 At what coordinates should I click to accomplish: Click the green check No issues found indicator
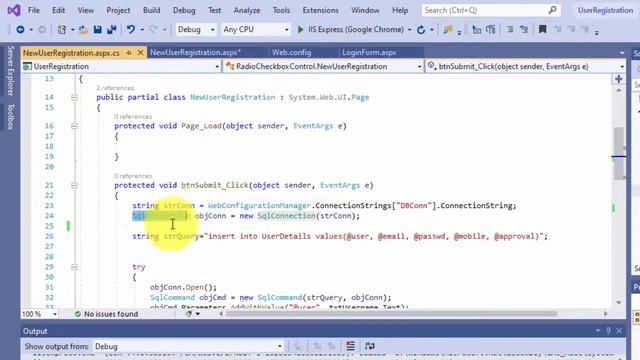click(107, 314)
